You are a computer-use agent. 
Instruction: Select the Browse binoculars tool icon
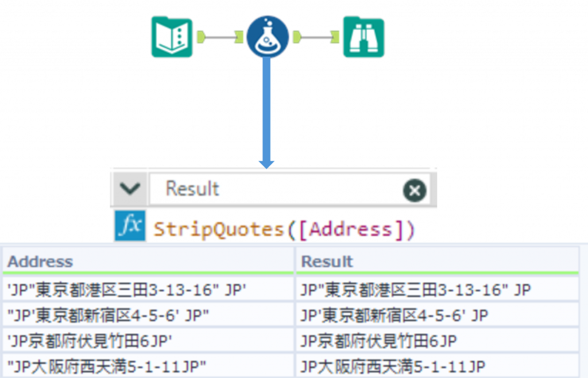(x=363, y=37)
